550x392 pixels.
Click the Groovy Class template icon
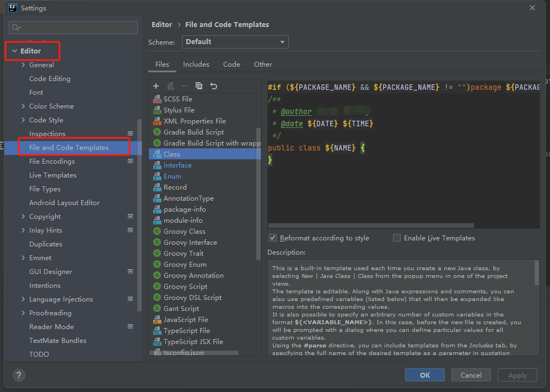(x=157, y=231)
